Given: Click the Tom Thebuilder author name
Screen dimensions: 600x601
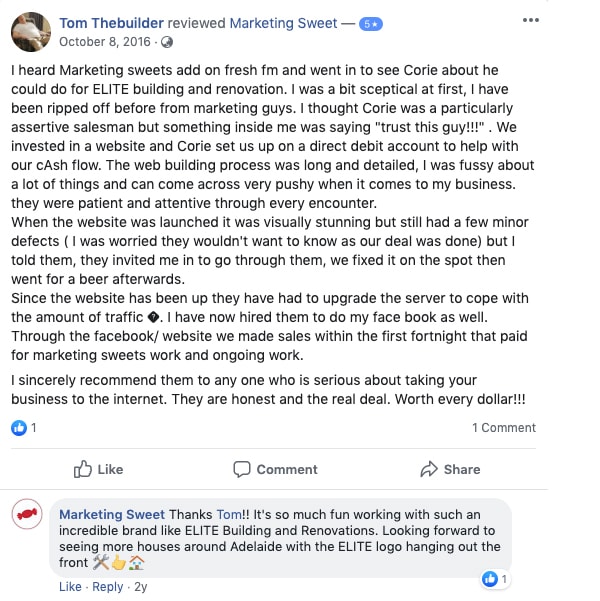Looking at the screenshot, I should [112, 23].
